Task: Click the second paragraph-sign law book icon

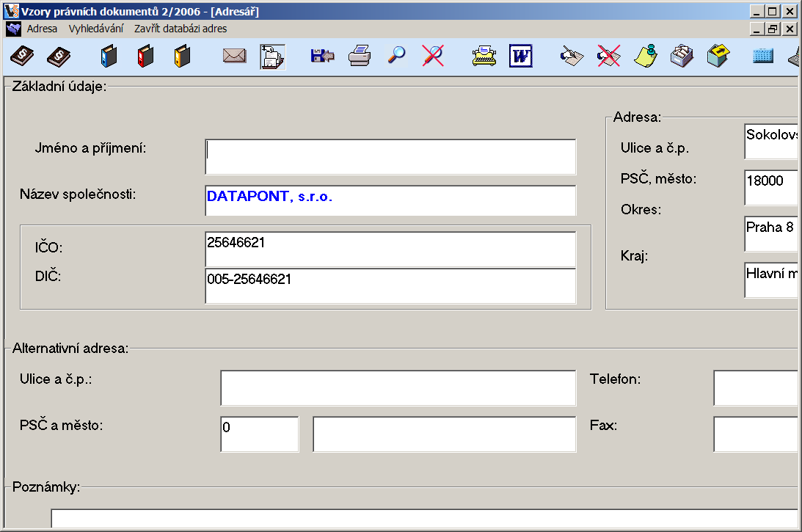Action: pyautogui.click(x=59, y=56)
